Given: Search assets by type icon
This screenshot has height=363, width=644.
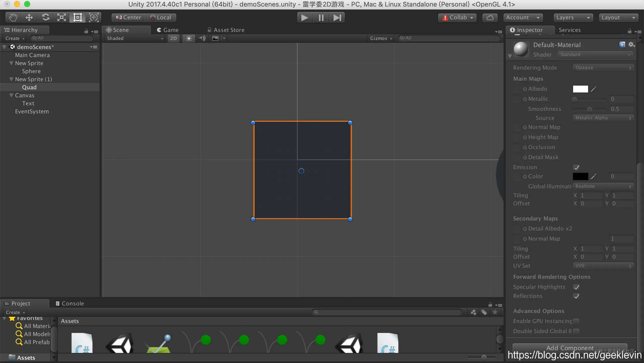Looking at the screenshot, I should pyautogui.click(x=473, y=312).
